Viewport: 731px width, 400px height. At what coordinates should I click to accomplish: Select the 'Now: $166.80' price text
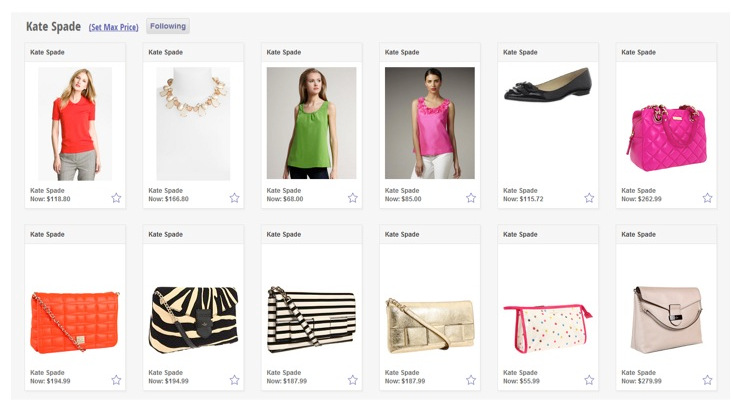(x=169, y=199)
